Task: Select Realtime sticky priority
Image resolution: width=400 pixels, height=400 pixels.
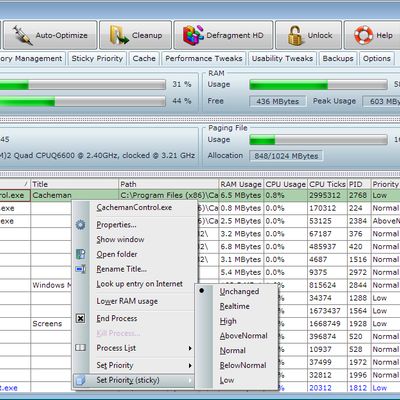Action: click(x=236, y=306)
